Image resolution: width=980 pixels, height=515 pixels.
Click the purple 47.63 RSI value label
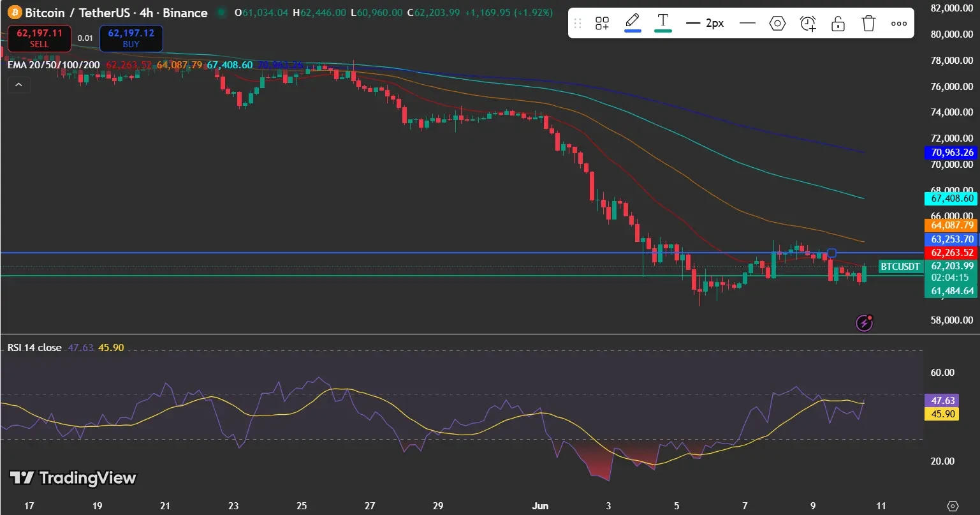[941, 401]
